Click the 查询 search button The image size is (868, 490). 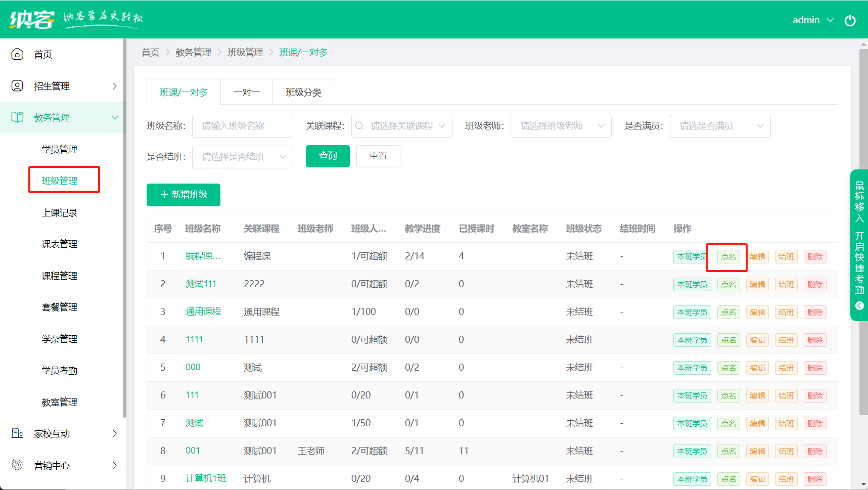coord(328,156)
